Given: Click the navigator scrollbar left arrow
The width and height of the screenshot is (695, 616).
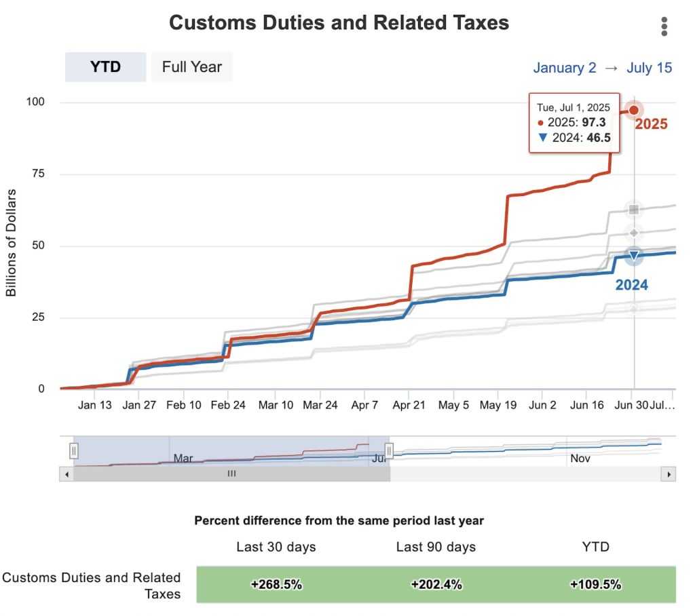Looking at the screenshot, I should [67, 474].
